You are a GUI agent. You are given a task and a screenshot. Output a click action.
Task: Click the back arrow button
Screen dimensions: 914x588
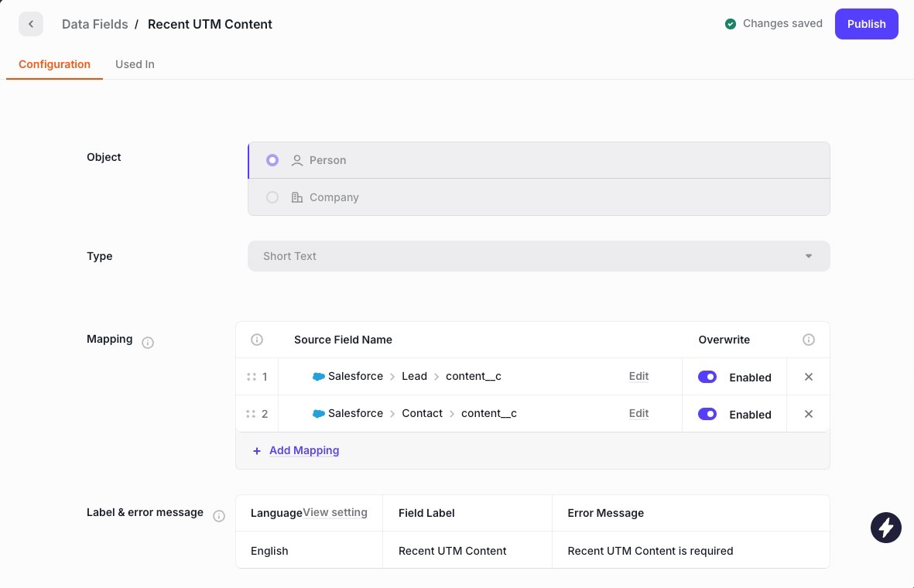[x=31, y=24]
